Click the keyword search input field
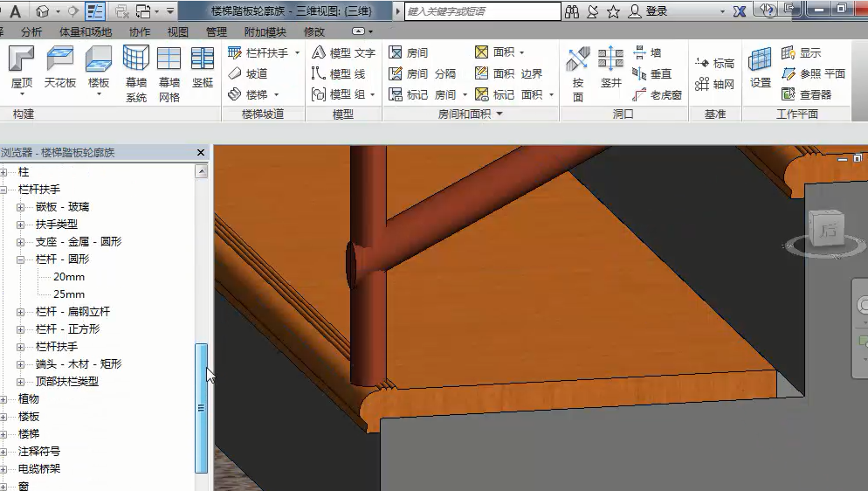This screenshot has height=491, width=868. [x=482, y=11]
